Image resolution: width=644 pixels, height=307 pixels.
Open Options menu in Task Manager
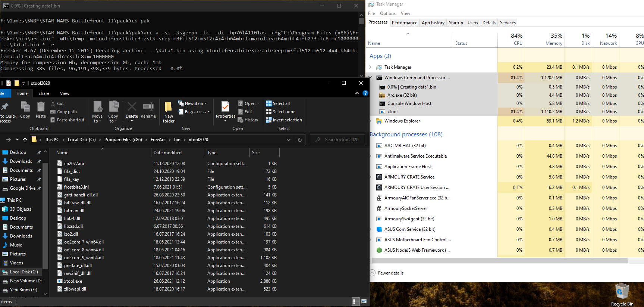point(388,13)
